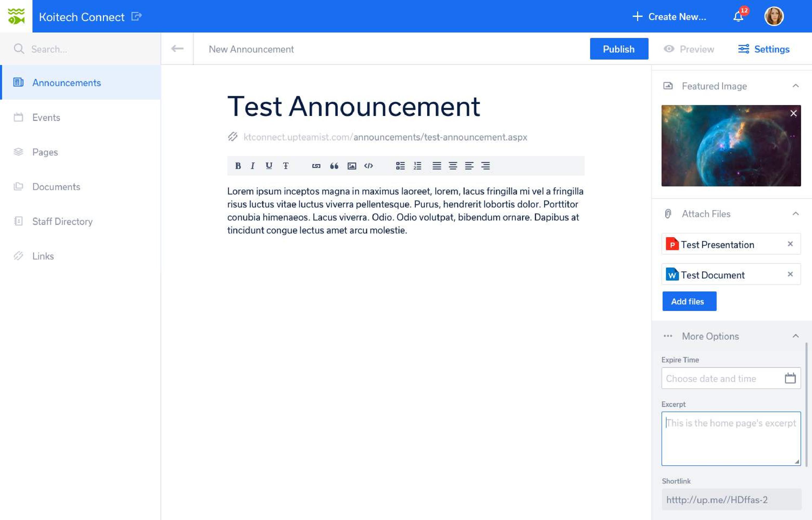Click the Add files button
The width and height of the screenshot is (812, 520).
click(x=689, y=301)
